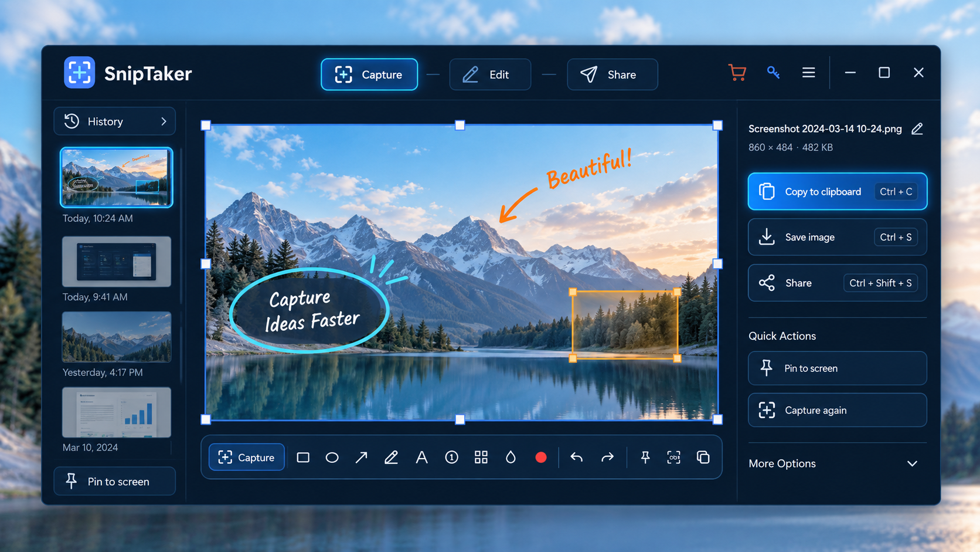Open the shopping cart icon

pos(737,73)
